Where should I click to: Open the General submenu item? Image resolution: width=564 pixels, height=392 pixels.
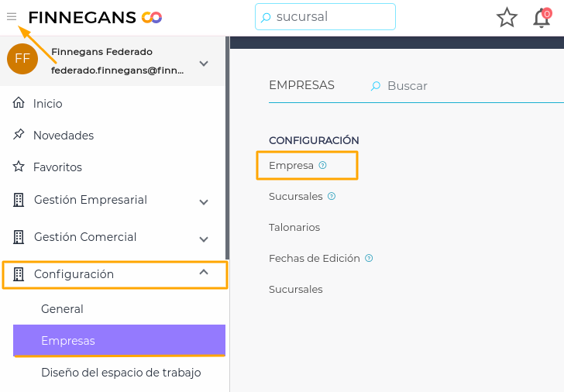(x=62, y=308)
